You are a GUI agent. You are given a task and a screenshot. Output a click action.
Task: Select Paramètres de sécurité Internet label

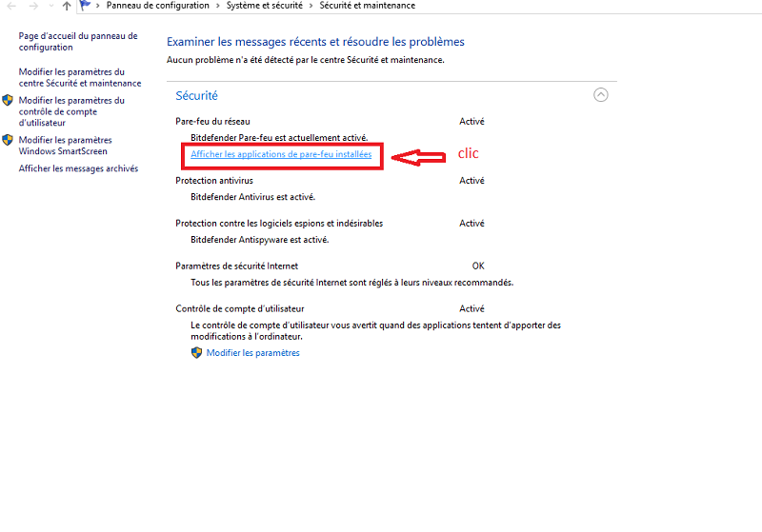click(236, 266)
